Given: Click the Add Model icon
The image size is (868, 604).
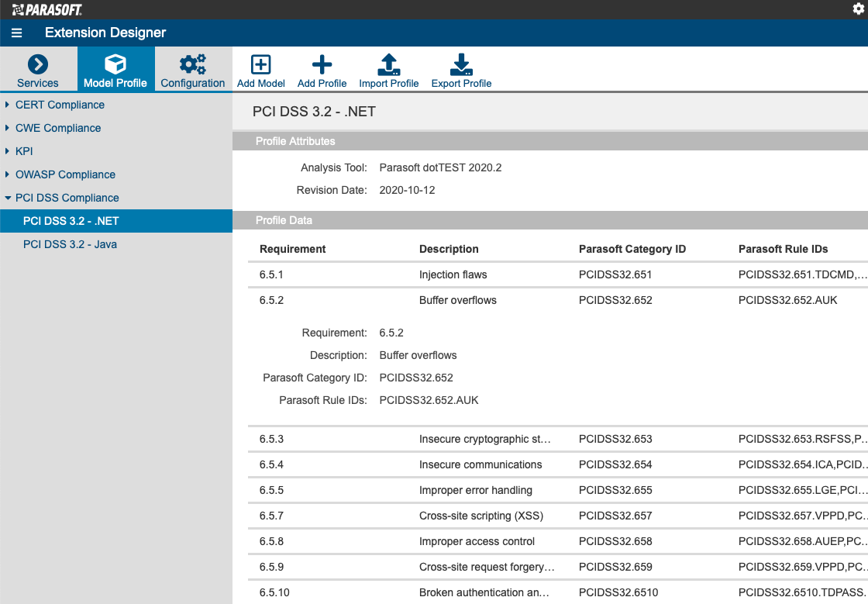Looking at the screenshot, I should click(260, 64).
